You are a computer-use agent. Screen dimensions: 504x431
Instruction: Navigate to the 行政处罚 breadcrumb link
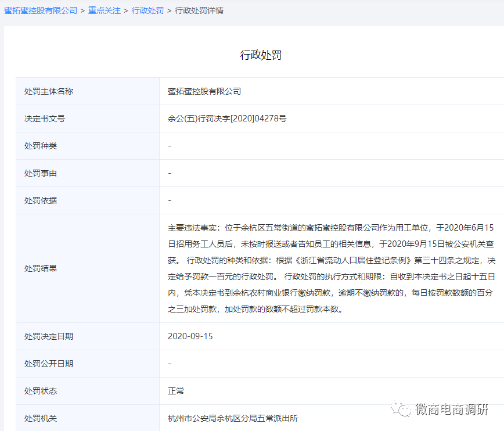click(x=147, y=10)
